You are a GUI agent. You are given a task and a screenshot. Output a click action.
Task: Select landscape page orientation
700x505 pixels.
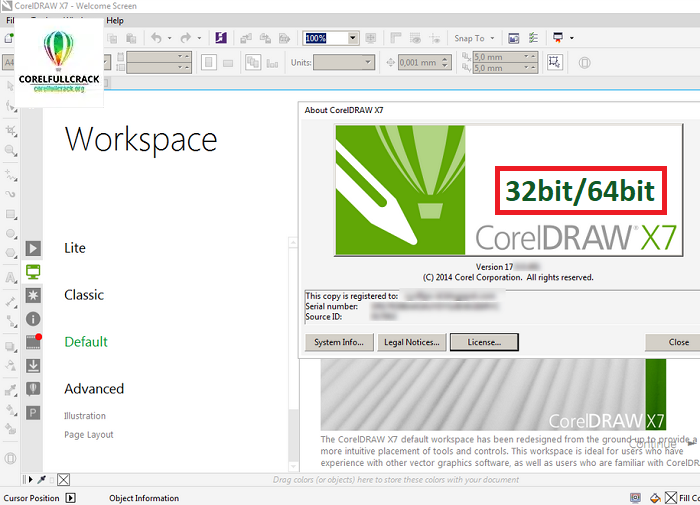click(228, 63)
